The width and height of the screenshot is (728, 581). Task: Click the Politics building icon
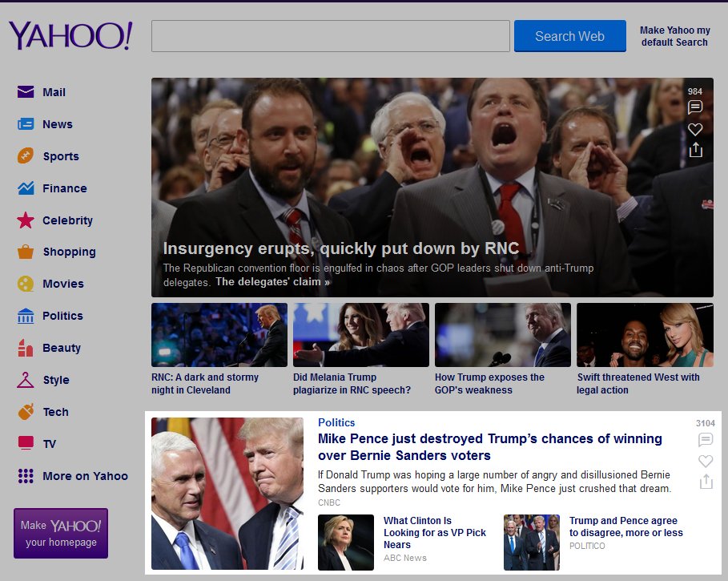[x=26, y=316]
